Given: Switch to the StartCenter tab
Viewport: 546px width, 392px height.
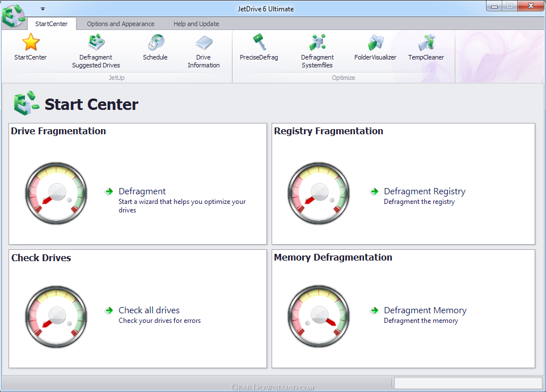Looking at the screenshot, I should 52,24.
